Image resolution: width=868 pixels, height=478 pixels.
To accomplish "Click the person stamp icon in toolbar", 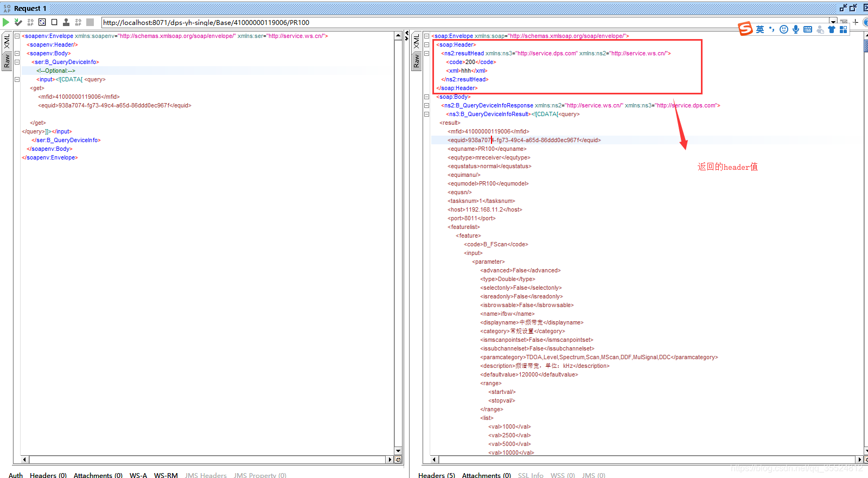I will (x=66, y=22).
